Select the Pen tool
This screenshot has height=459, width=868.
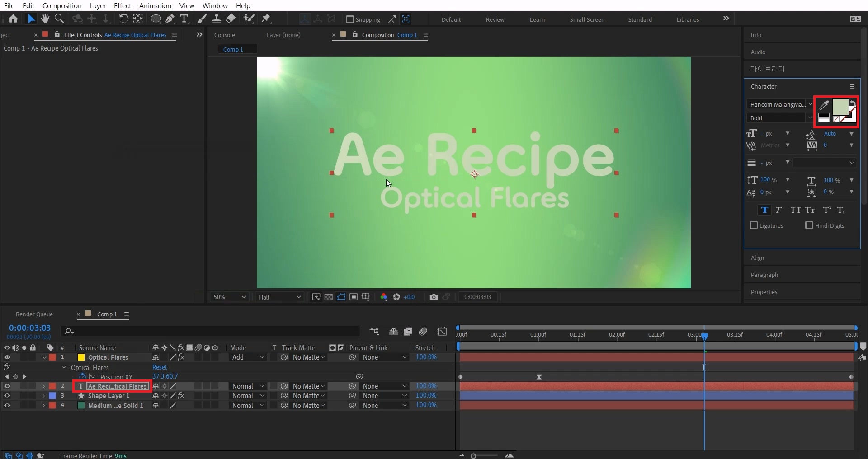[x=170, y=19]
